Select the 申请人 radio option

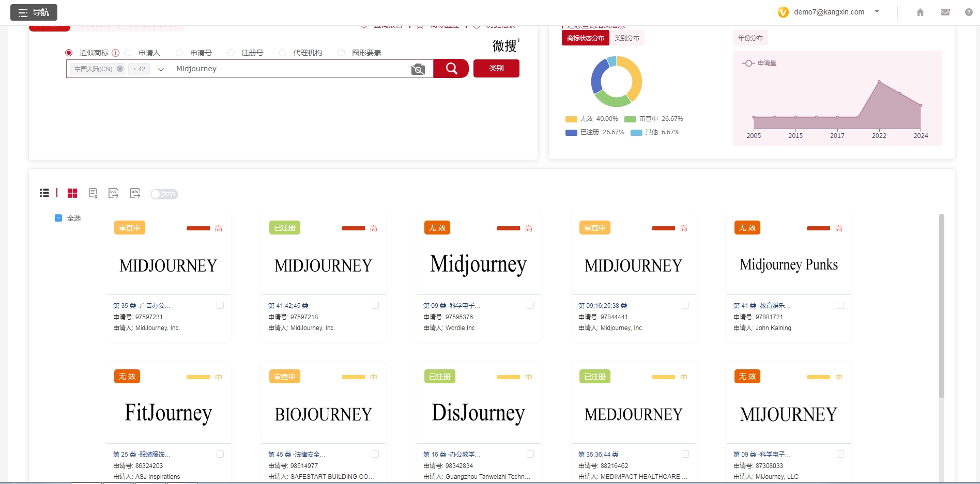[128, 53]
